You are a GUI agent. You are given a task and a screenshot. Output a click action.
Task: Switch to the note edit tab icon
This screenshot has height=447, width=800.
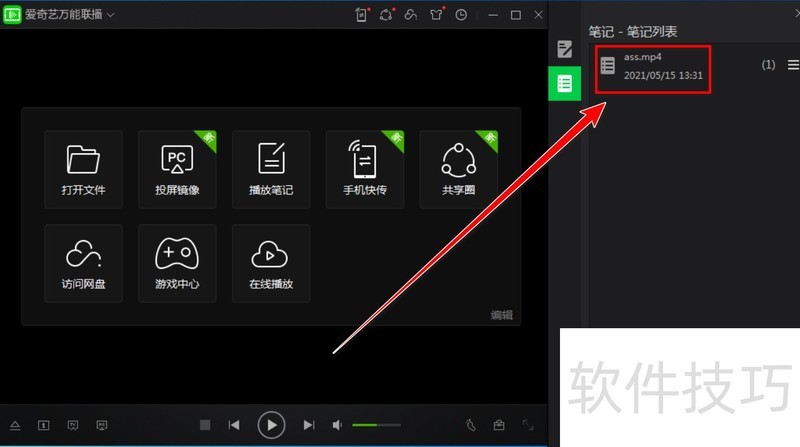tap(565, 49)
